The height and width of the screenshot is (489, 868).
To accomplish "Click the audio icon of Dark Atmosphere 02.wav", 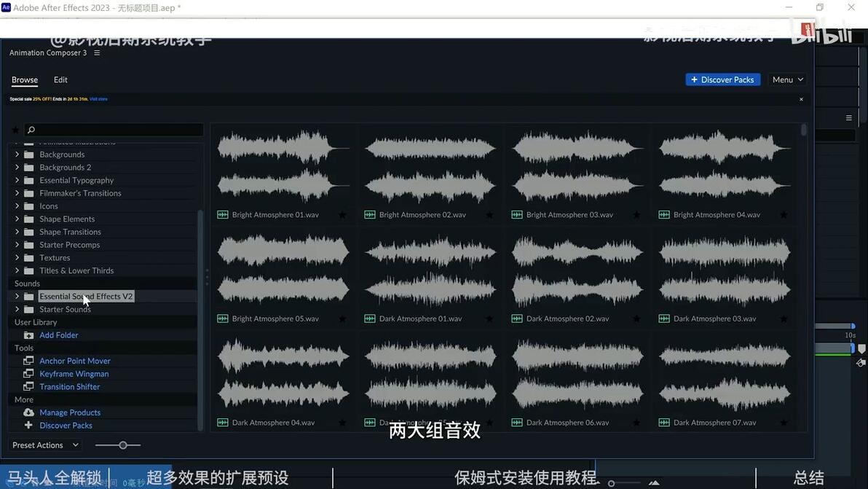I will [517, 318].
